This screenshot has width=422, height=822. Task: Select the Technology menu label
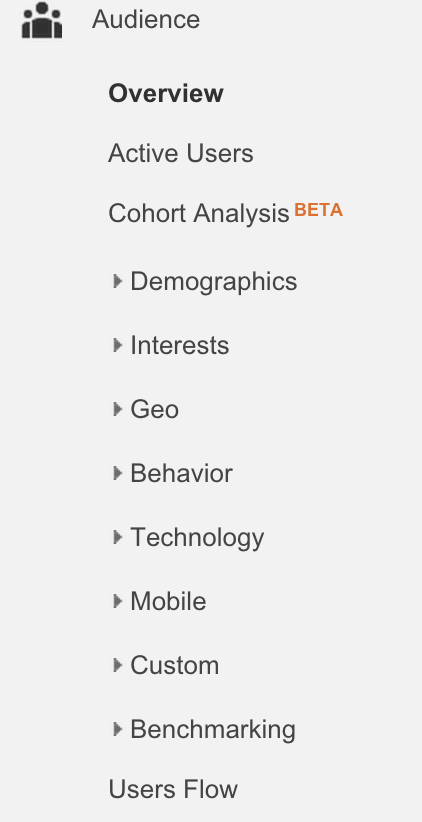click(x=197, y=538)
